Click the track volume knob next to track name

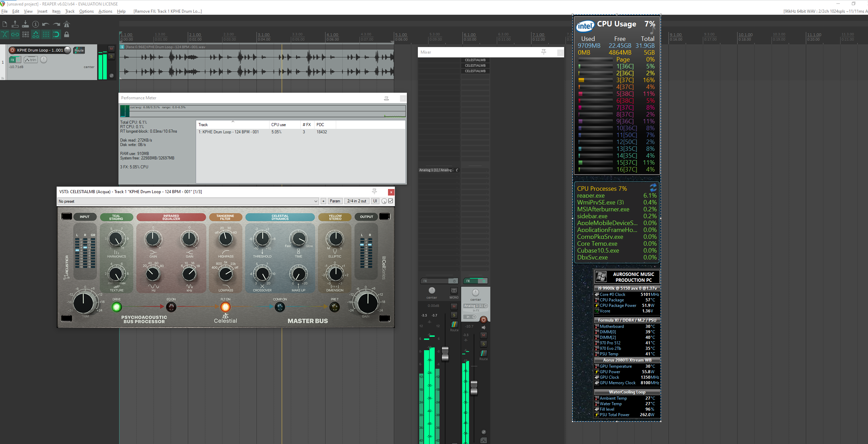tap(68, 50)
